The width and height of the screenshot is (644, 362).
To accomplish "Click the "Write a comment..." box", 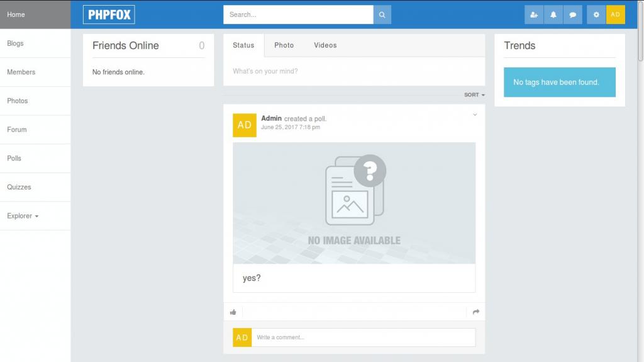I will tap(364, 337).
